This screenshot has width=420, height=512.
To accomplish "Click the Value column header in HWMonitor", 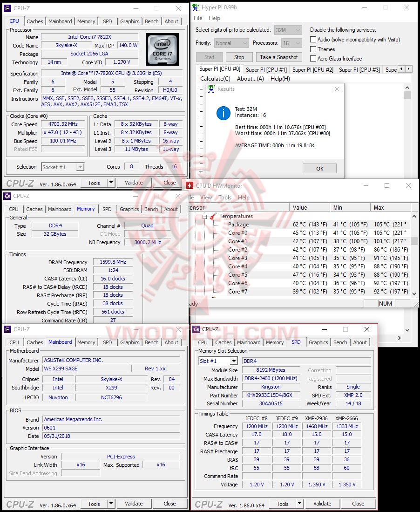I will click(309, 207).
